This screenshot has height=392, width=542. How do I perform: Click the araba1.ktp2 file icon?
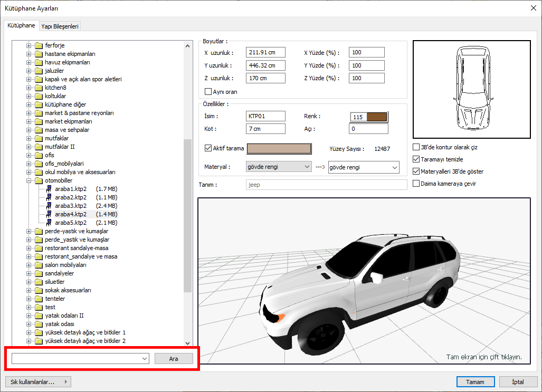pyautogui.click(x=49, y=189)
